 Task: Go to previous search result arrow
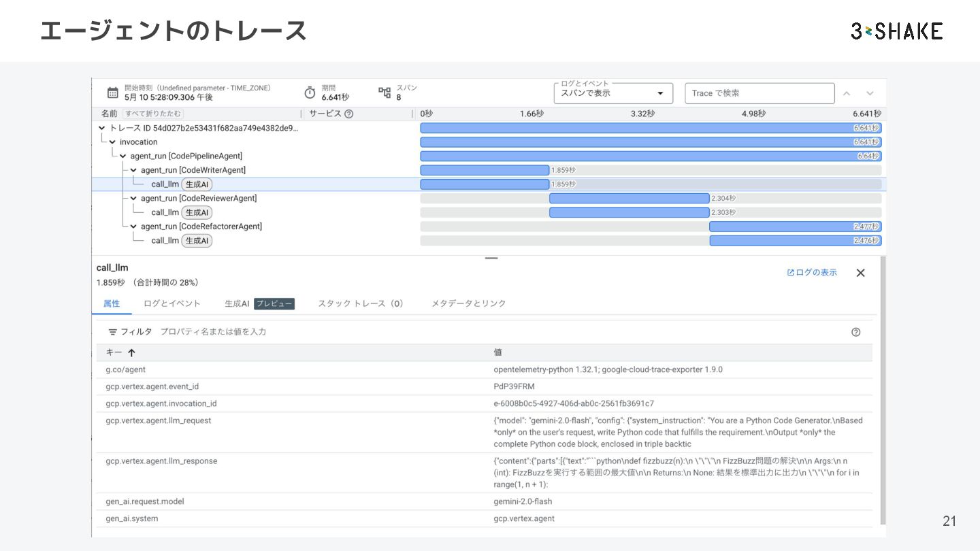(847, 93)
